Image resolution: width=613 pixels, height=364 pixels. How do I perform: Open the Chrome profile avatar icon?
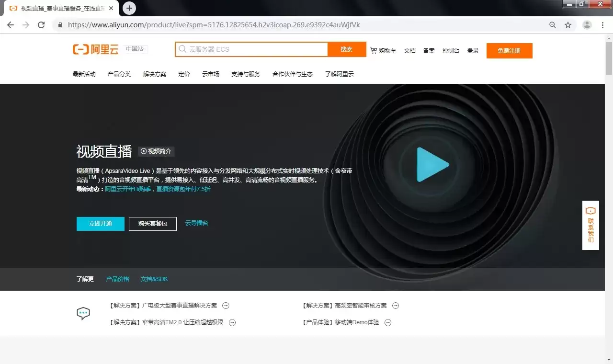[x=587, y=25]
